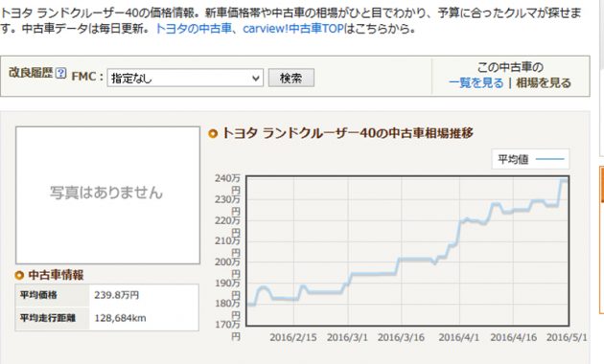The image size is (604, 364).
Task: Click the 平均走行距離 row label
Action: pos(48,318)
